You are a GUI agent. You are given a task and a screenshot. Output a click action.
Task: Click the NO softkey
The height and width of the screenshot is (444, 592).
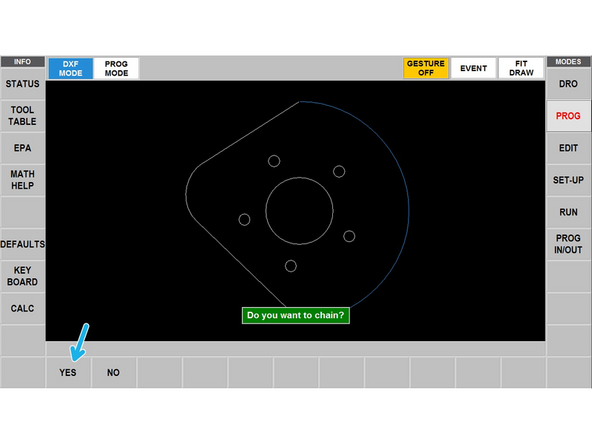(113, 372)
